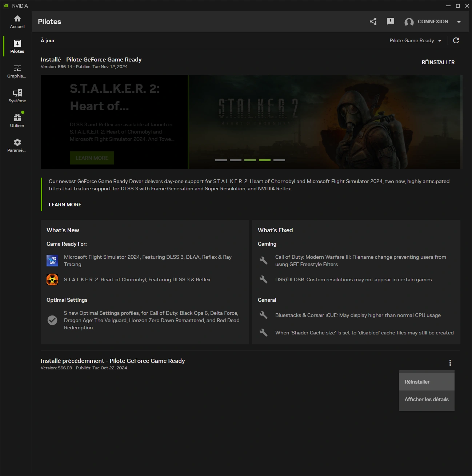This screenshot has height=476, width=472.
Task: Select the fifth carousel slide indicator
Action: (279, 160)
